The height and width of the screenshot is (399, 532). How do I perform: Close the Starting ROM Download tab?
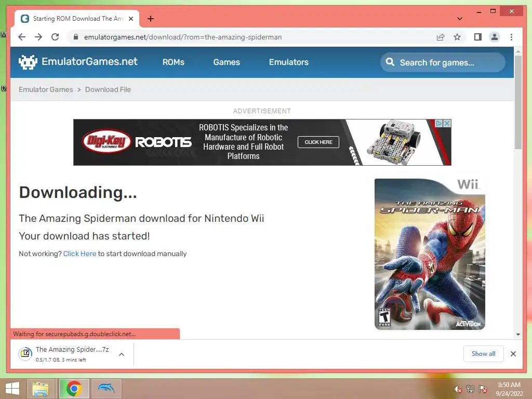click(x=131, y=19)
